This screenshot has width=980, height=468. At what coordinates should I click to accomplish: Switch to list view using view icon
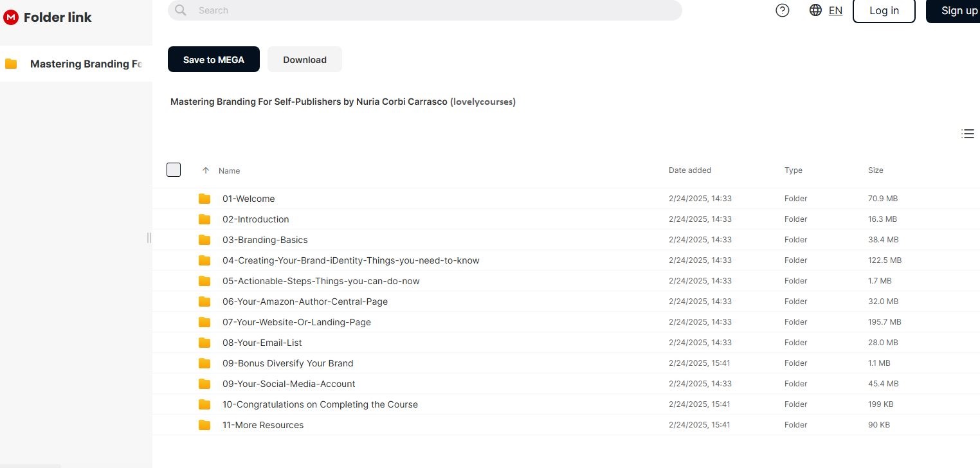(x=967, y=134)
